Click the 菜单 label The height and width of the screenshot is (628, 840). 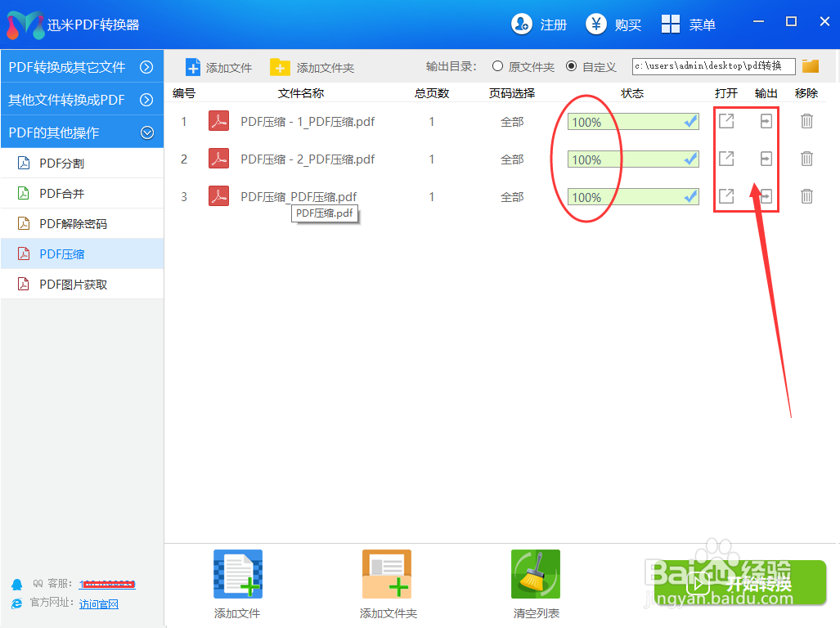[703, 25]
